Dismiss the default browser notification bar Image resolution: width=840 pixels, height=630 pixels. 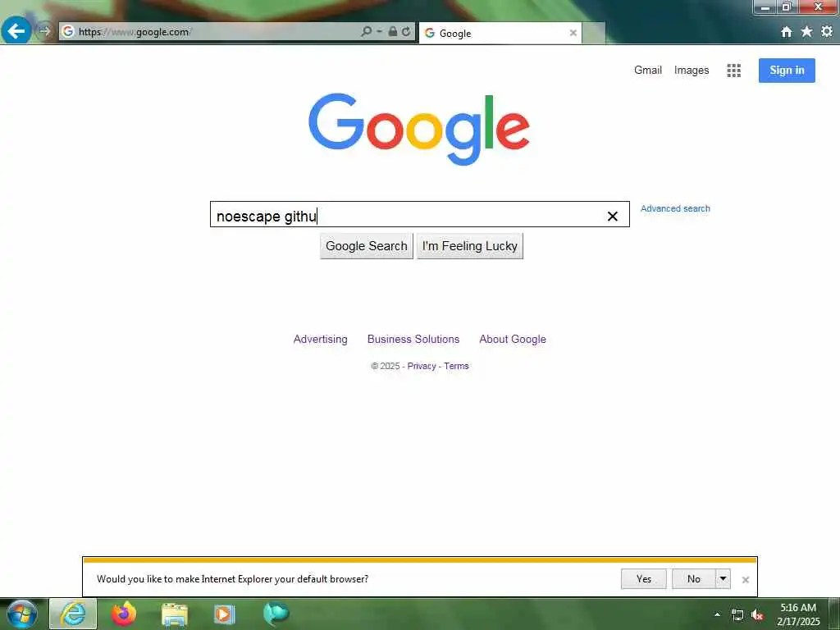(745, 580)
